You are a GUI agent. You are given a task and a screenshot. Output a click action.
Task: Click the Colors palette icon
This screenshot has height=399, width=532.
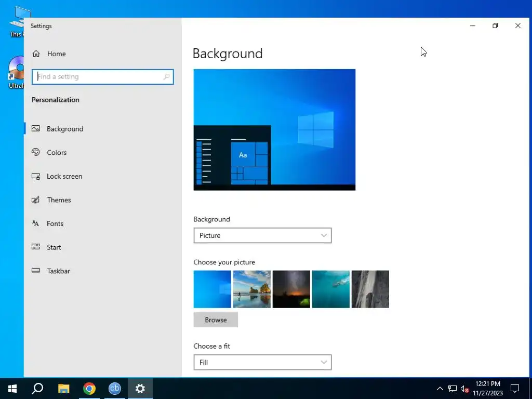[36, 152]
